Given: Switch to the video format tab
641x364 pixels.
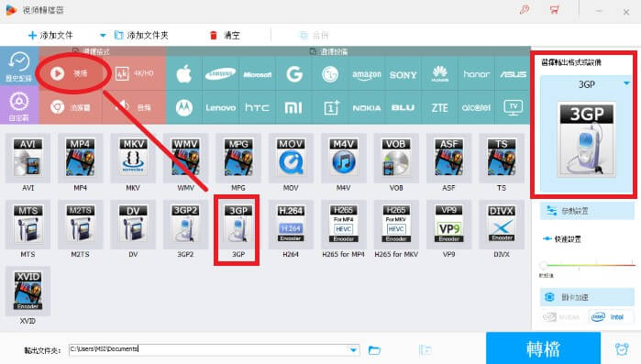Looking at the screenshot, I should coord(71,73).
